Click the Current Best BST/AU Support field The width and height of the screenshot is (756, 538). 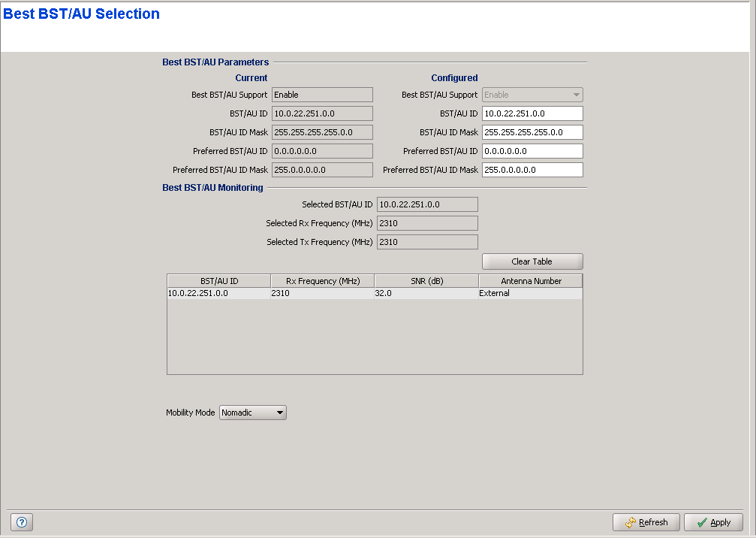coord(322,95)
